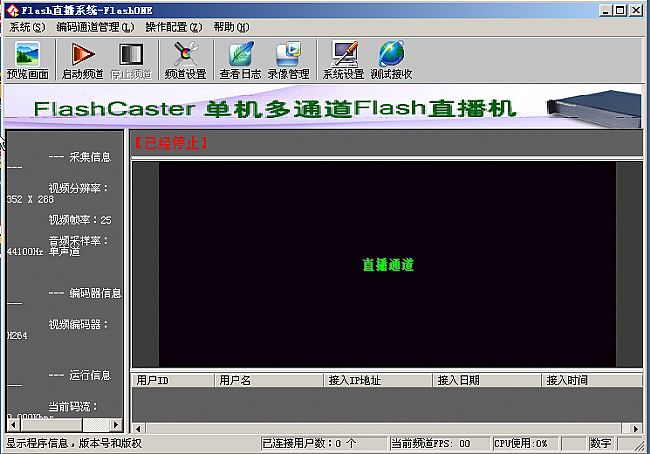The height and width of the screenshot is (454, 650).
Task: Sort by 接入日期 column header
Action: (487, 380)
